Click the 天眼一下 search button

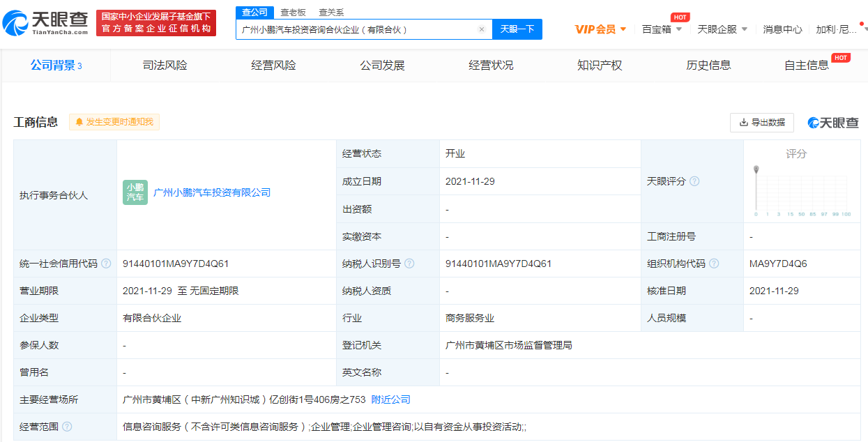517,29
